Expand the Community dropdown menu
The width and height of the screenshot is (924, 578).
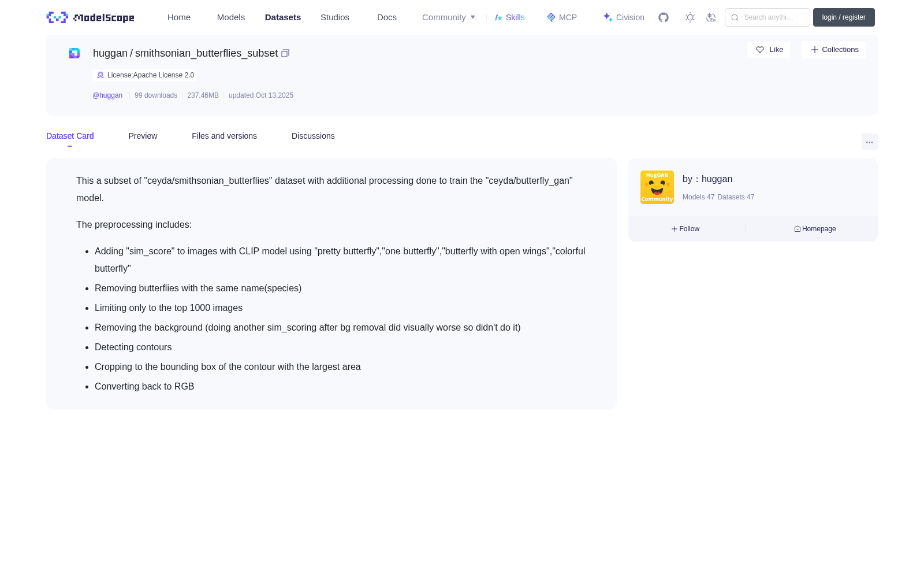pyautogui.click(x=449, y=17)
